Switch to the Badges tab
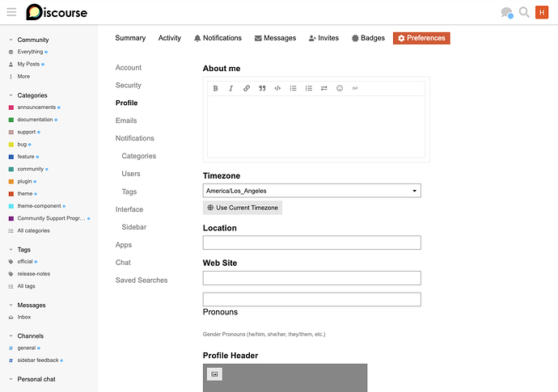This screenshot has width=558, height=392. point(368,38)
